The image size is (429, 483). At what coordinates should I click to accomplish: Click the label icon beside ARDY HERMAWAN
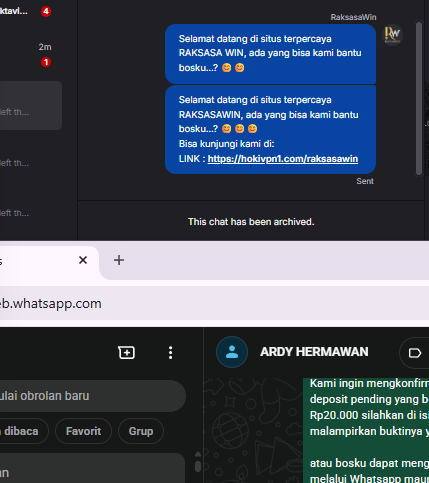414,353
